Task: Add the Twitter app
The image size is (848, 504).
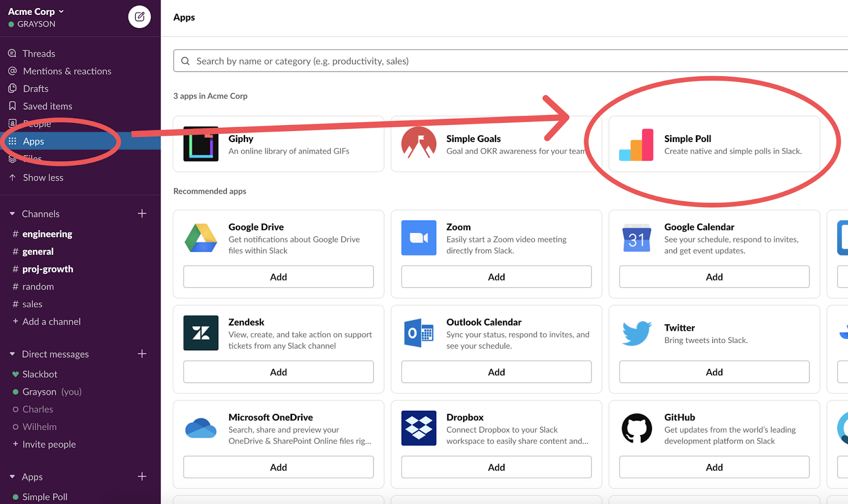Action: 714,372
